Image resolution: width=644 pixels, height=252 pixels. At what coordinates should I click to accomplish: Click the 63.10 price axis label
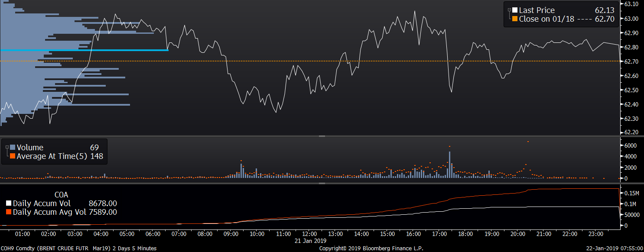(631, 4)
